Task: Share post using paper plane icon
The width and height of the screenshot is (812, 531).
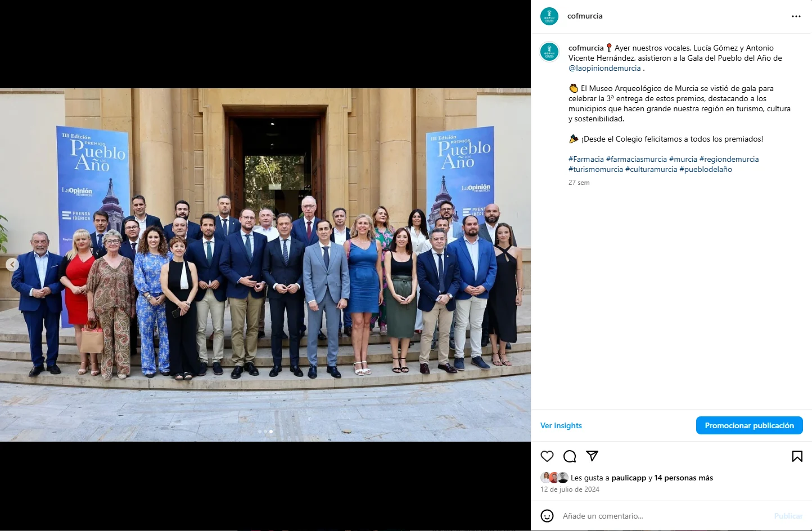Action: 592,456
